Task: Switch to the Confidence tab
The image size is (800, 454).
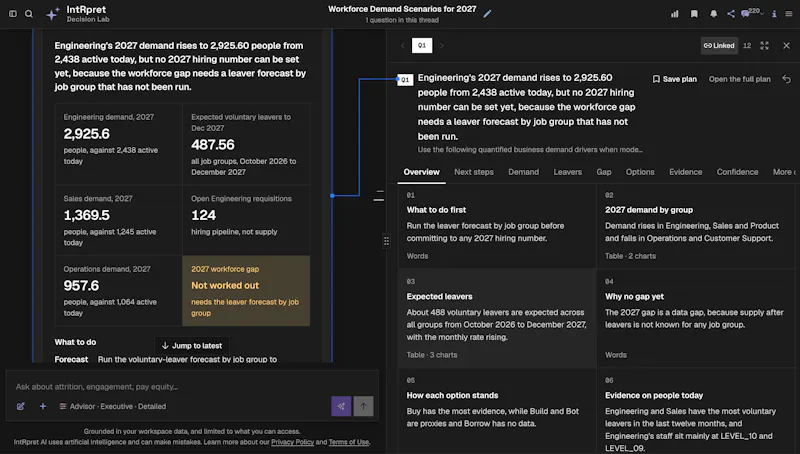Action: pyautogui.click(x=737, y=172)
